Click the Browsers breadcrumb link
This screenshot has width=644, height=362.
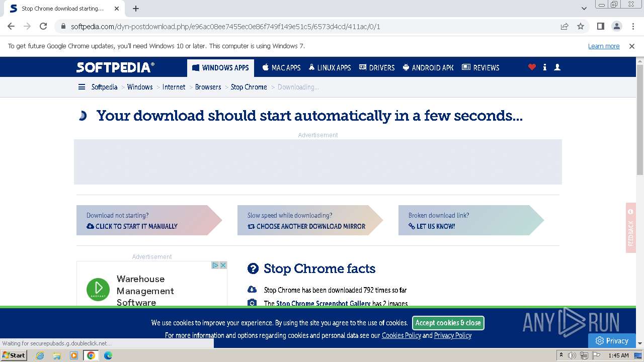point(208,87)
